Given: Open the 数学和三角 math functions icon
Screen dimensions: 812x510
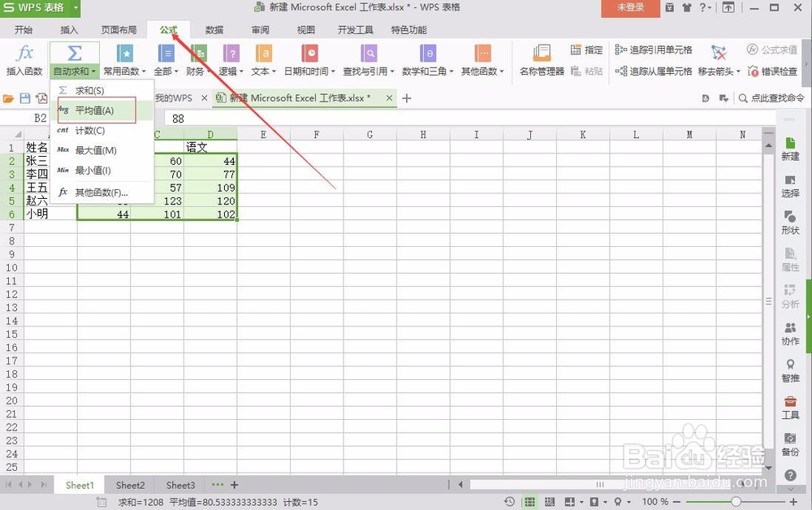Looking at the screenshot, I should click(428, 54).
